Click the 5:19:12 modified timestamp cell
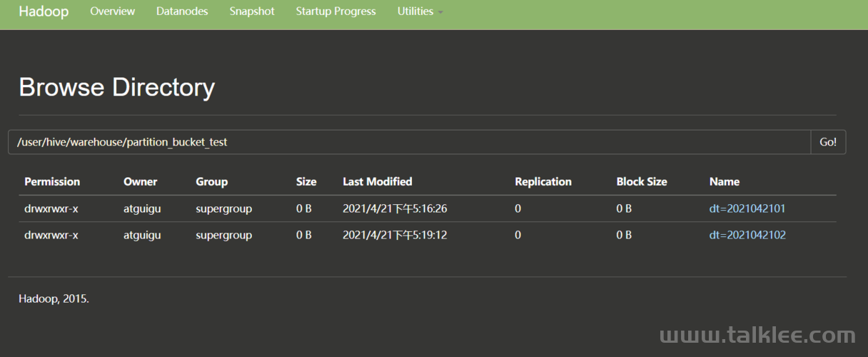Image resolution: width=868 pixels, height=357 pixels. pos(395,235)
